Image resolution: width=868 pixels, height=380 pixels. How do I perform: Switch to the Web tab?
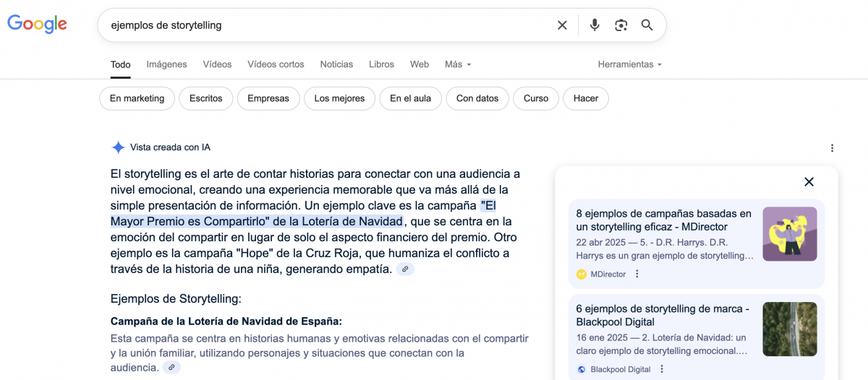[x=420, y=64]
